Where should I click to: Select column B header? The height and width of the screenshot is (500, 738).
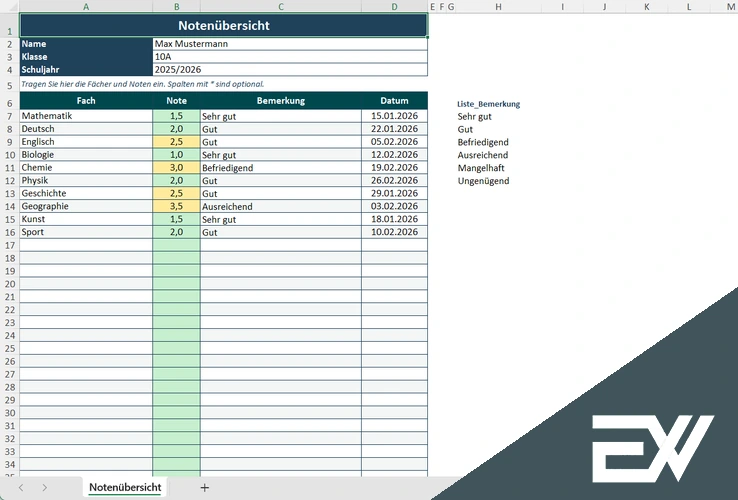click(x=176, y=7)
